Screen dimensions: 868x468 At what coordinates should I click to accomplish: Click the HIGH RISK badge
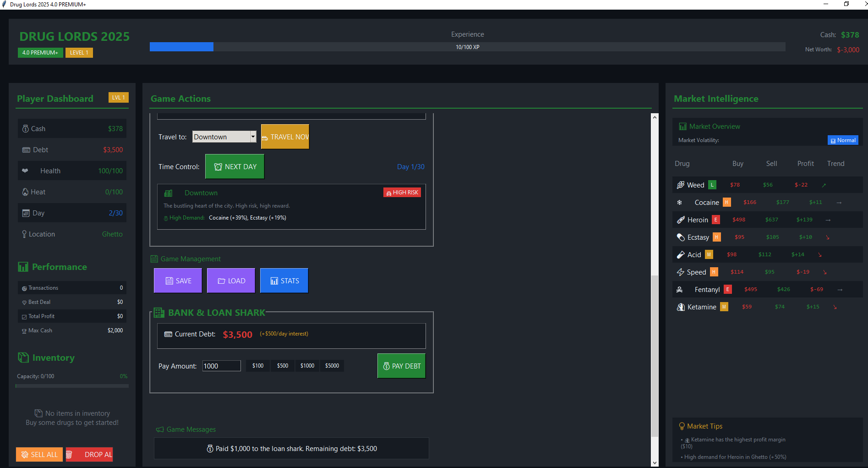[402, 193]
